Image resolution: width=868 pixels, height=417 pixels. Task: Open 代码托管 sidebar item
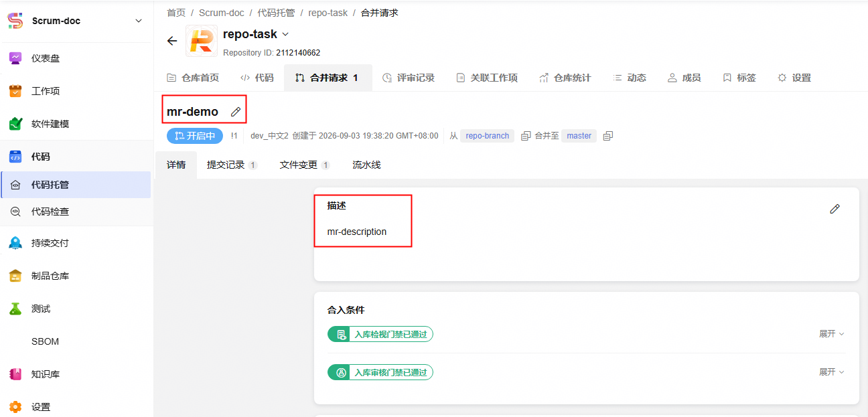75,185
